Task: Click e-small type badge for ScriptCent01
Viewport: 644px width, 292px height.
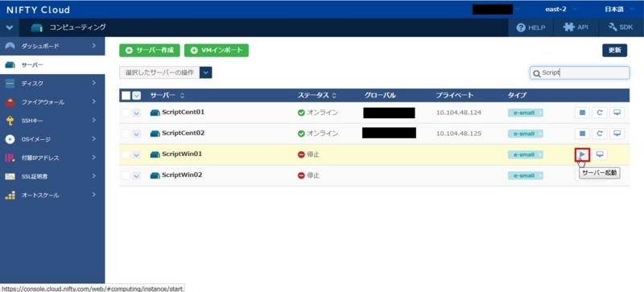Action: pyautogui.click(x=526, y=113)
